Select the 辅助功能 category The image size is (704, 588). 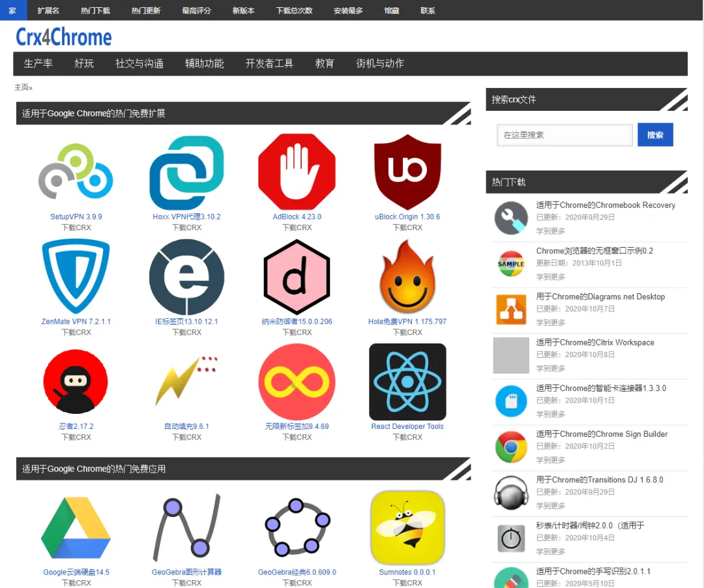click(204, 64)
